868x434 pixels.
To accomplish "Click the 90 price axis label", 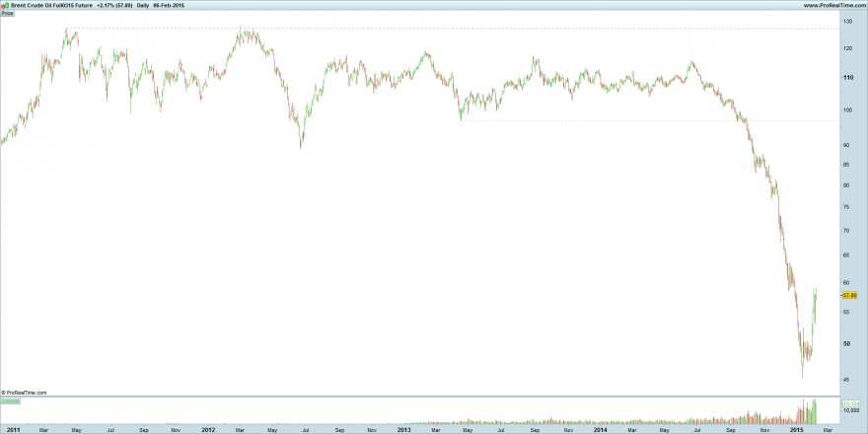I will click(846, 145).
